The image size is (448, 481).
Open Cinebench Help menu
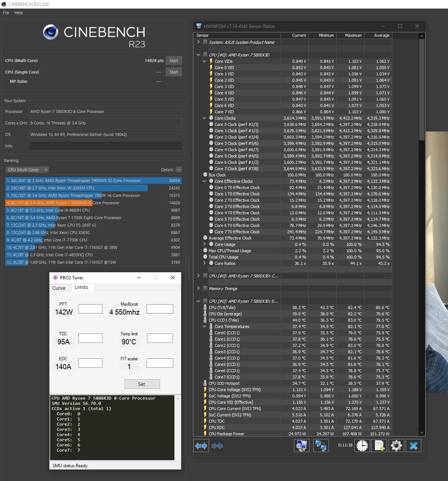click(19, 13)
